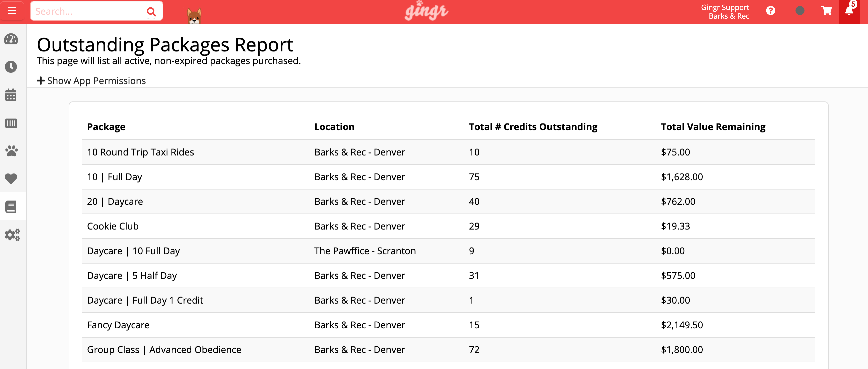
Task: Select the barcode icon in sidebar
Action: pyautogui.click(x=10, y=123)
